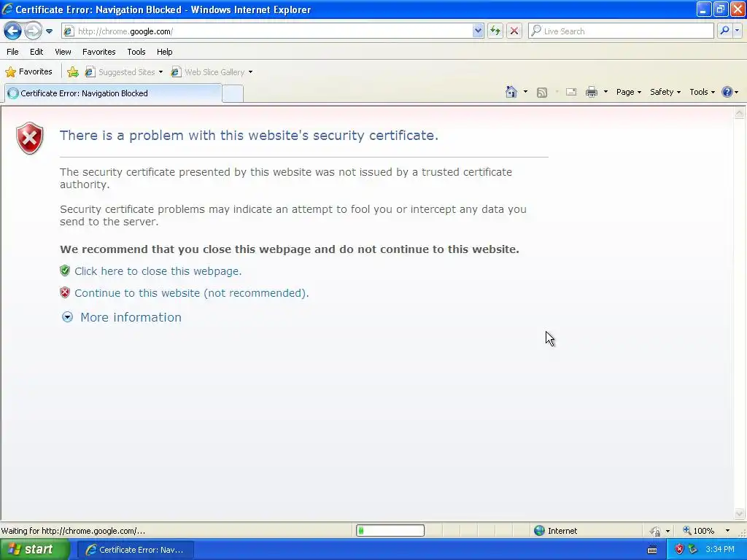Click the page icon in address bar
This screenshot has width=747, height=560.
pos(69,31)
